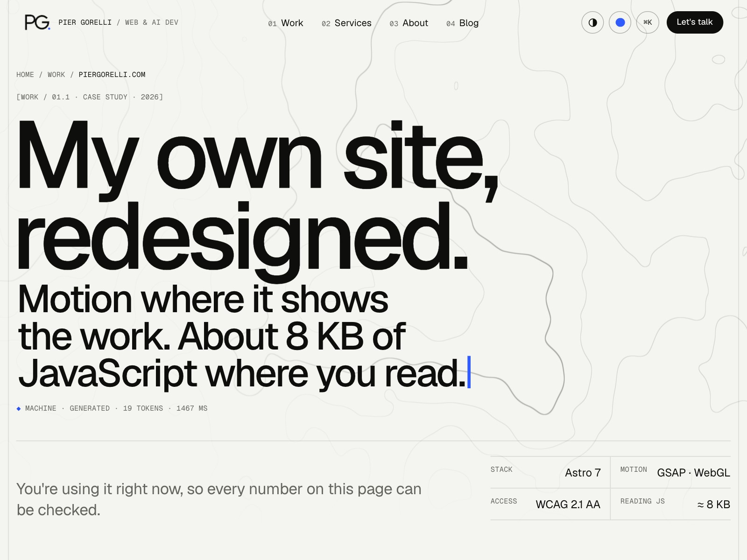This screenshot has width=747, height=560.
Task: Click the MOTION value 'GSAP · WebGL'
Action: pos(693,473)
